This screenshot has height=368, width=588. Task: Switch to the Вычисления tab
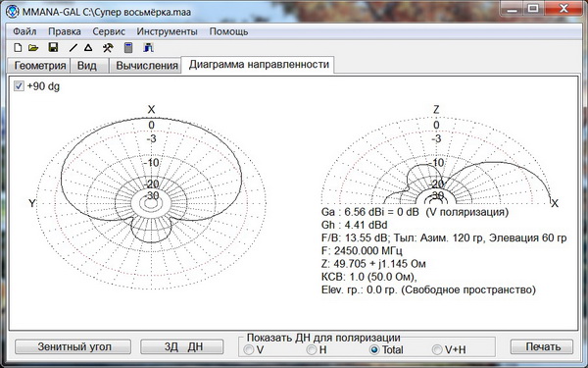146,66
